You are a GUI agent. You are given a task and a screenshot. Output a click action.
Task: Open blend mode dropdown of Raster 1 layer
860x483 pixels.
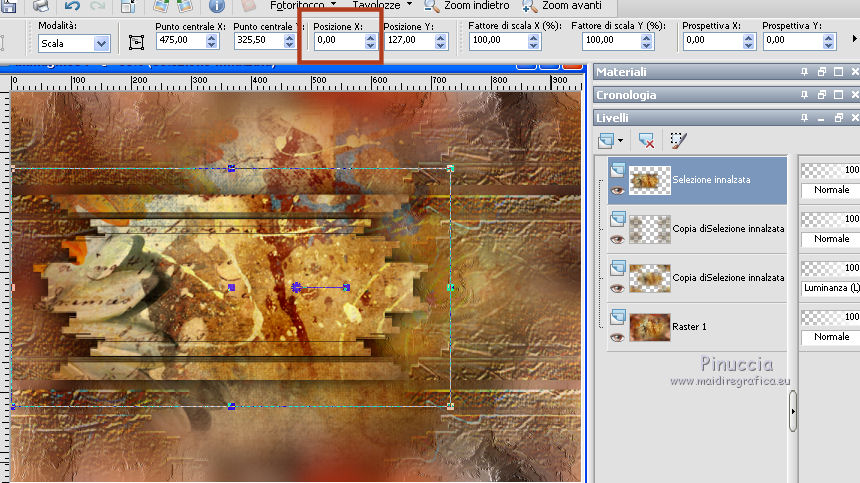830,337
